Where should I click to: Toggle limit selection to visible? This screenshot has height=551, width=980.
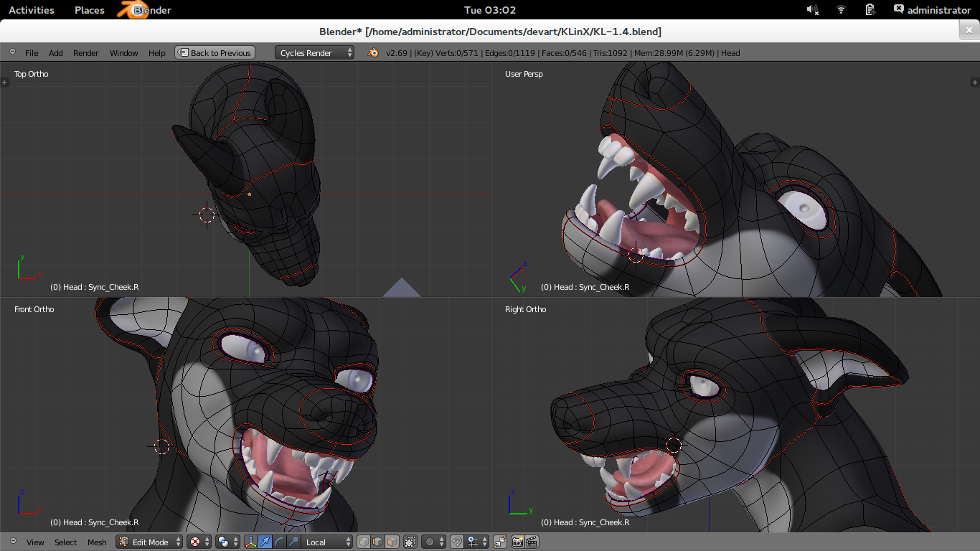click(x=410, y=542)
